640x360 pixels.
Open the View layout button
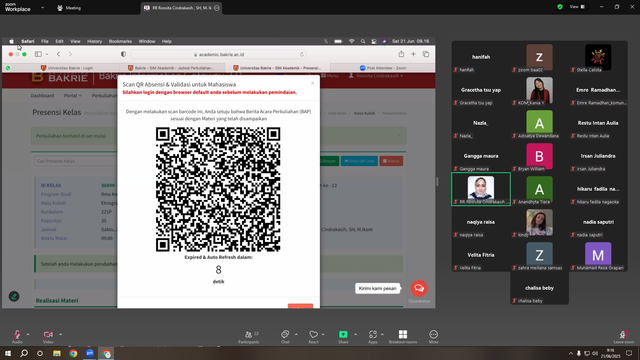[x=578, y=7]
